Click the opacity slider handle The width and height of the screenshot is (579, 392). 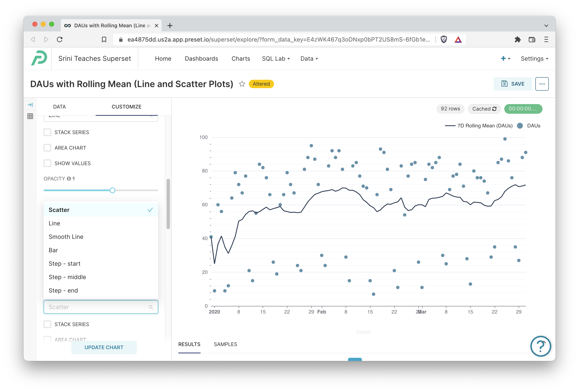click(x=112, y=190)
